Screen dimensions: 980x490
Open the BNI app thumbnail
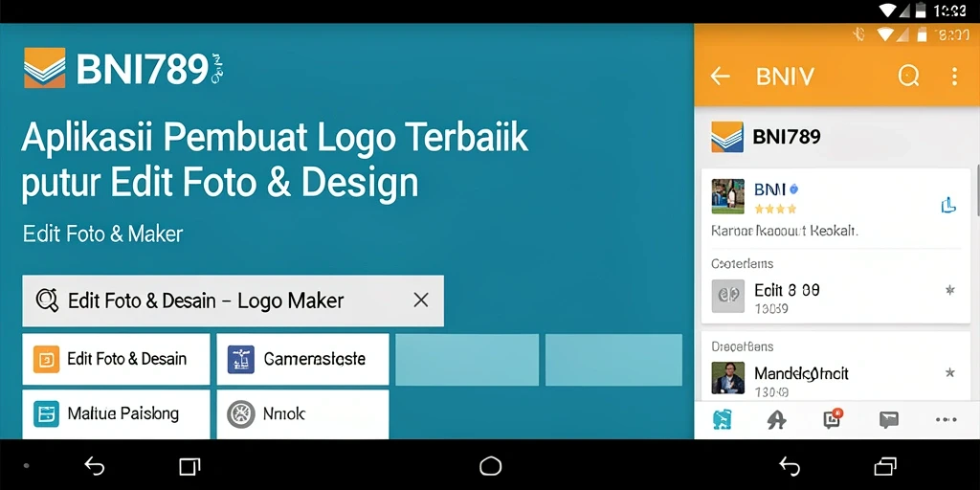727,196
